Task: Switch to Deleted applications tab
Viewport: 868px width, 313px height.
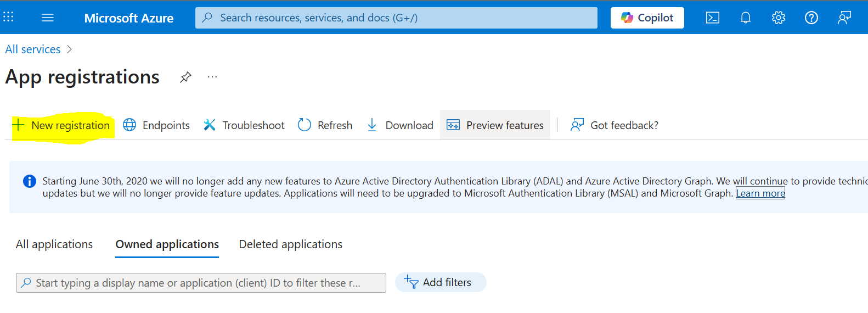Action: [291, 244]
